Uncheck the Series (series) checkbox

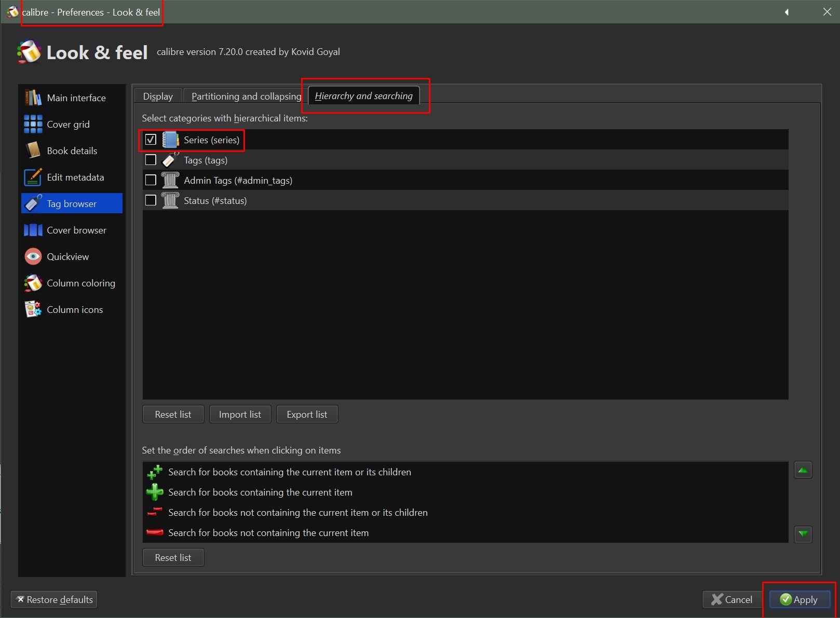[151, 140]
